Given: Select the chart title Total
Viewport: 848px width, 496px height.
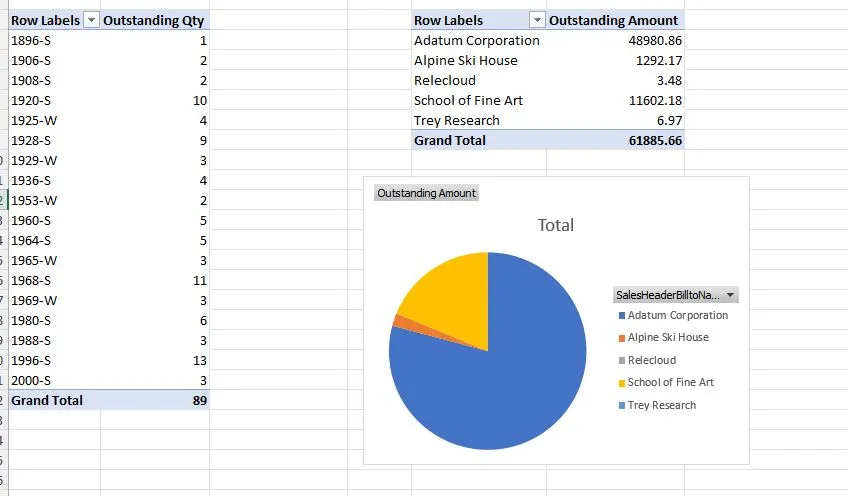Looking at the screenshot, I should pyautogui.click(x=555, y=225).
